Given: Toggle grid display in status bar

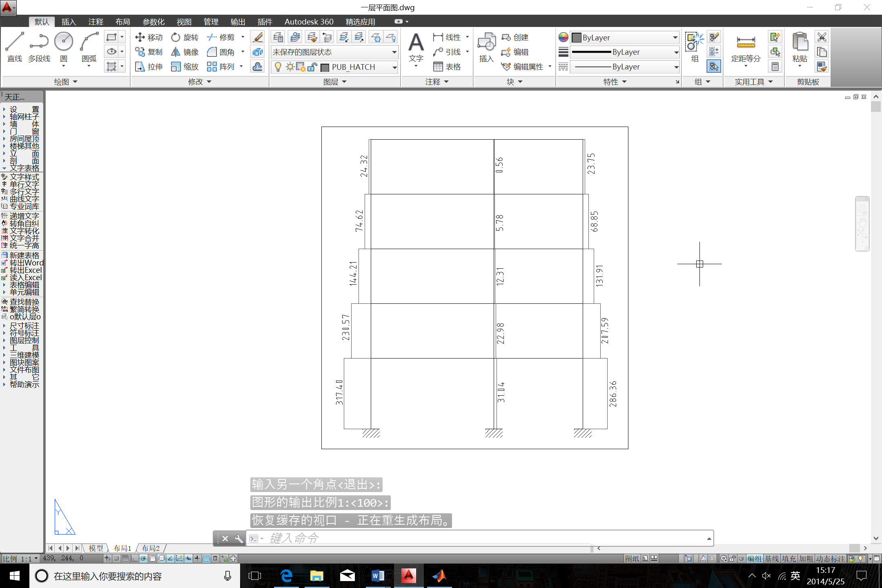Looking at the screenshot, I should coord(125,559).
